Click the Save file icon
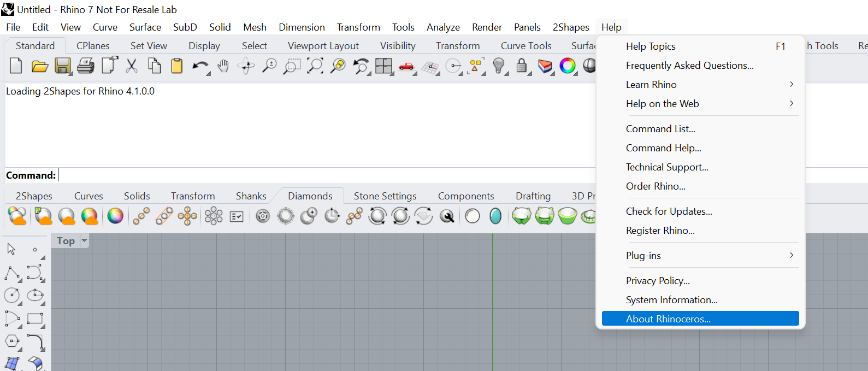 pos(62,66)
